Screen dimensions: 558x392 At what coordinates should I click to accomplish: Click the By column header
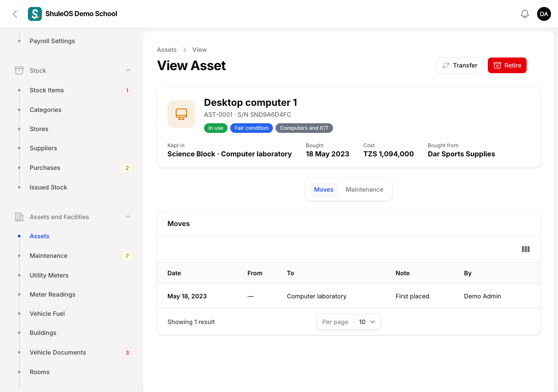pos(468,273)
